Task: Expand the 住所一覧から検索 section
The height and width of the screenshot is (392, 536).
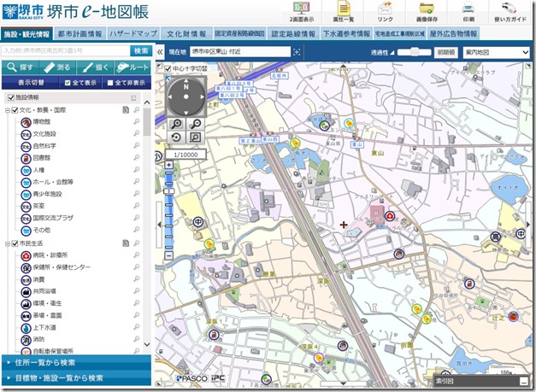Action: click(76, 363)
